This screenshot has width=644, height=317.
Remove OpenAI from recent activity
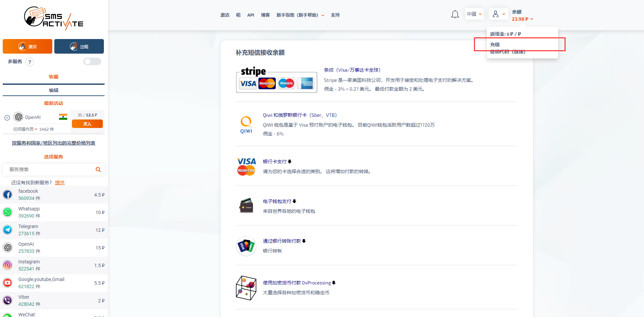point(7,118)
